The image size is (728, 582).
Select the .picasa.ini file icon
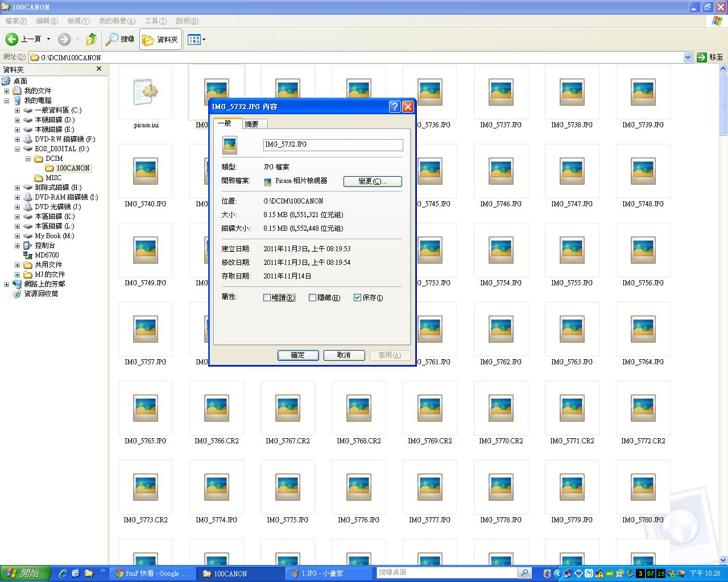(x=146, y=92)
